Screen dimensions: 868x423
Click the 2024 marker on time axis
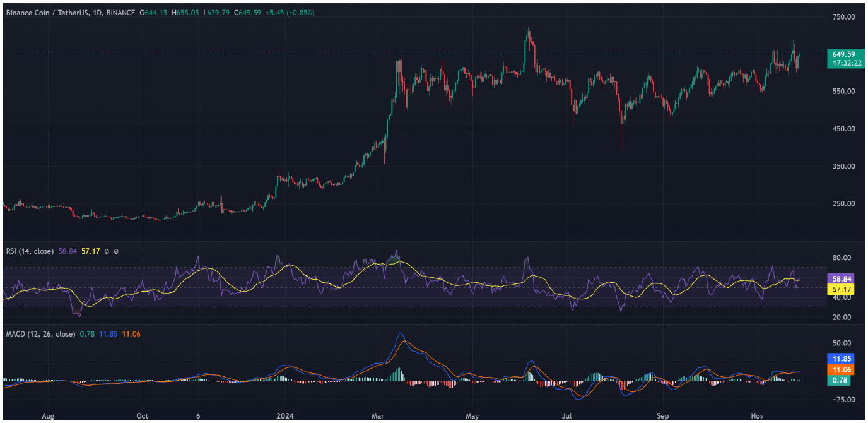[284, 417]
